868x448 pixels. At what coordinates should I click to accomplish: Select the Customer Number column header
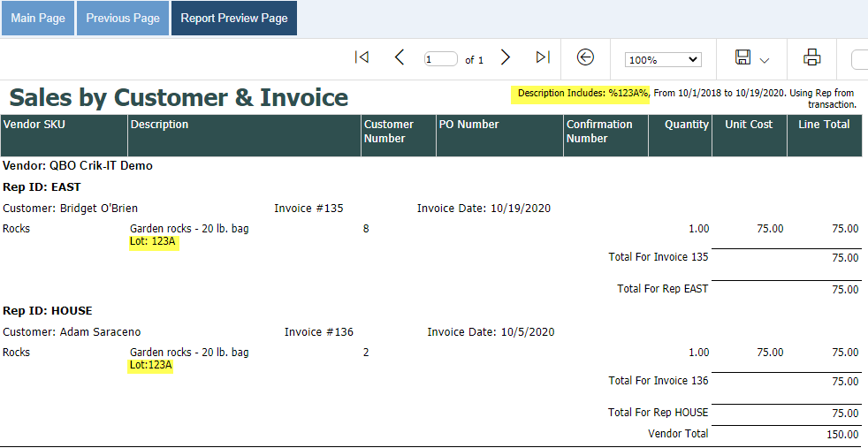coord(389,132)
